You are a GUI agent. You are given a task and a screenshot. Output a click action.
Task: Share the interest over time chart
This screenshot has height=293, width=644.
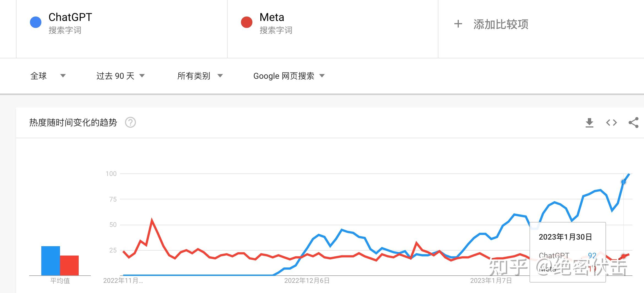click(x=633, y=123)
